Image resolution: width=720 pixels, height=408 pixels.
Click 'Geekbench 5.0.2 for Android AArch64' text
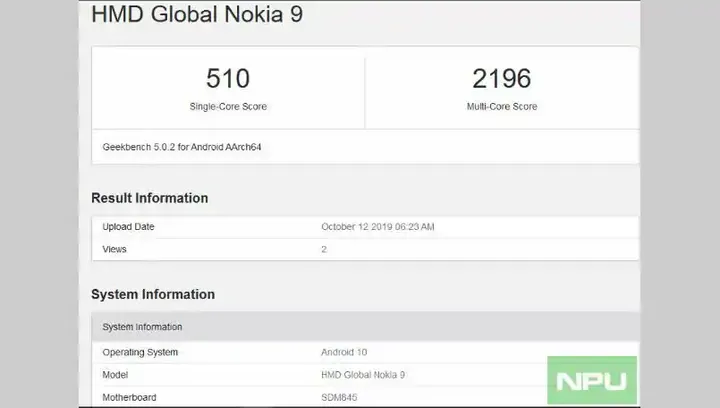(x=182, y=147)
